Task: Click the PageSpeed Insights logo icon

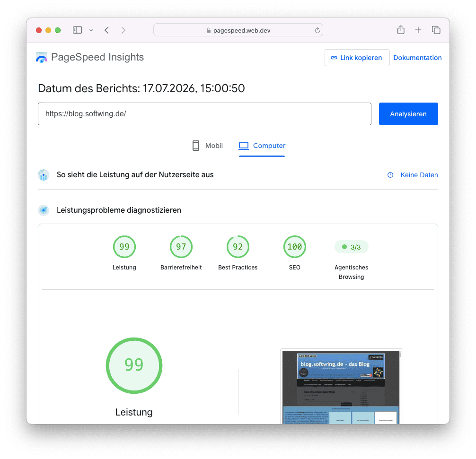Action: point(42,57)
